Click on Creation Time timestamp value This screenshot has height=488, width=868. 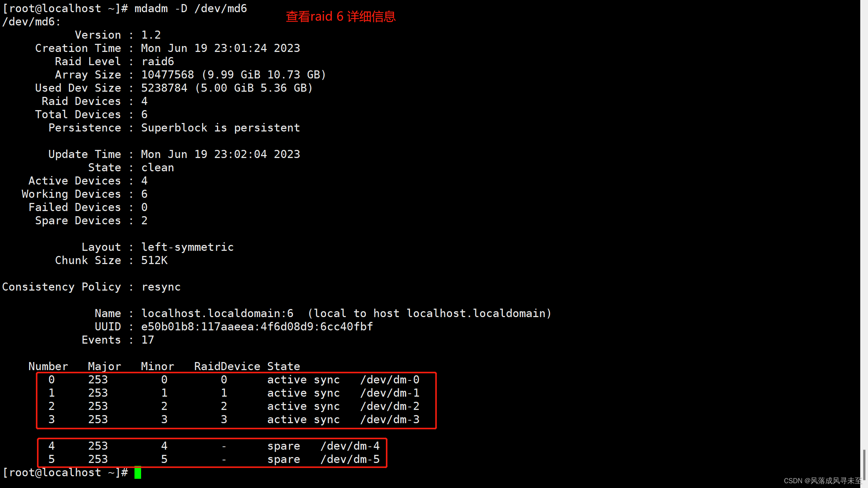click(x=221, y=48)
